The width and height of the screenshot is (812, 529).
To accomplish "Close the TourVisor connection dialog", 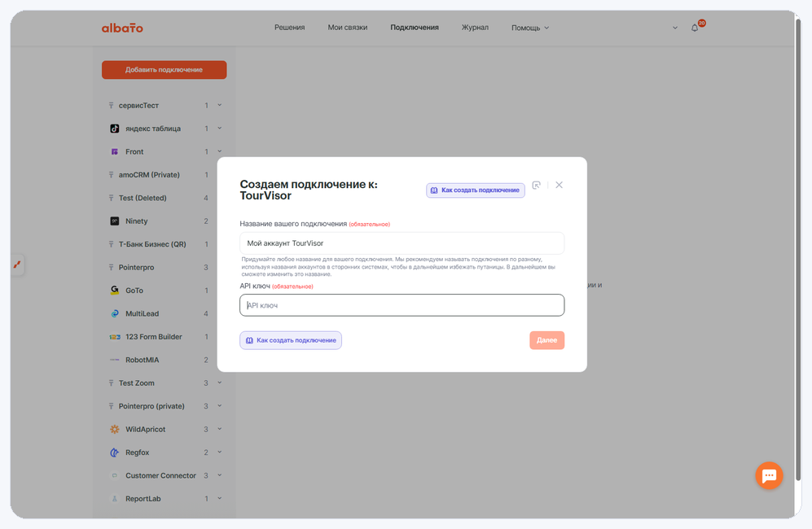I will coord(559,185).
